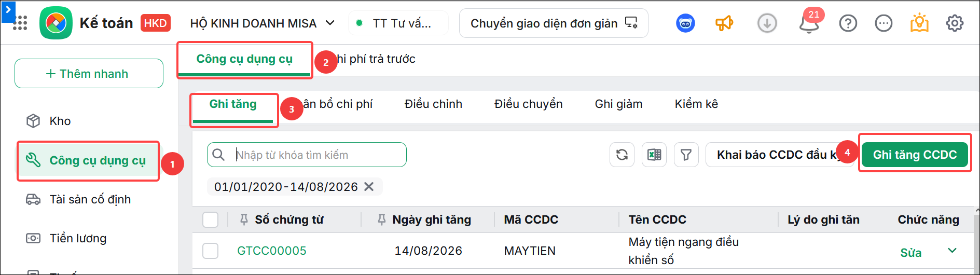Expand the arrow next to Sửa

(x=952, y=251)
